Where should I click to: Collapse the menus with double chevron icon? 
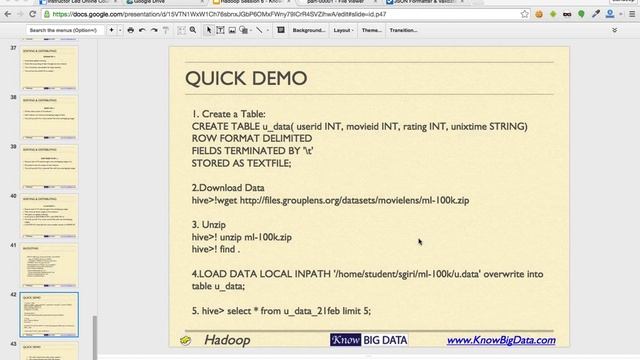(614, 30)
